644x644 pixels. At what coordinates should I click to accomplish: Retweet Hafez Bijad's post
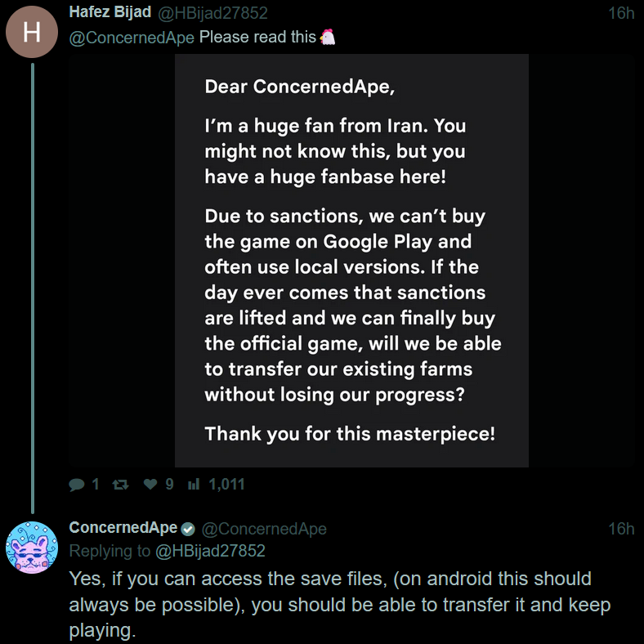(119, 485)
